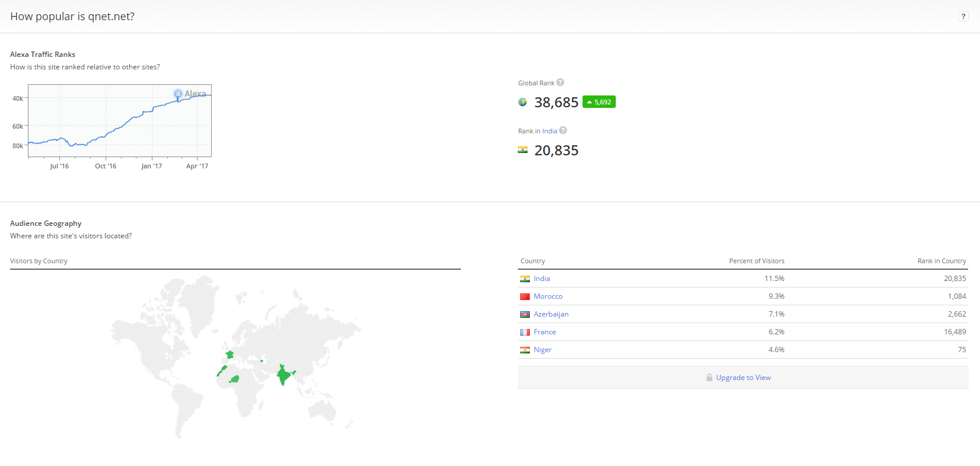980x466 pixels.
Task: Click the 40k axis label on the chart
Action: point(18,98)
